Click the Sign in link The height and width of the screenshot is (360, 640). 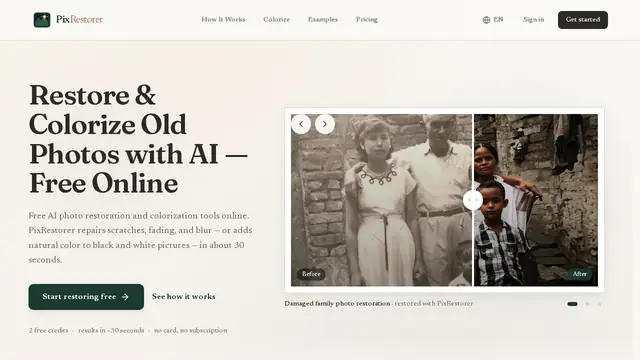pyautogui.click(x=534, y=20)
